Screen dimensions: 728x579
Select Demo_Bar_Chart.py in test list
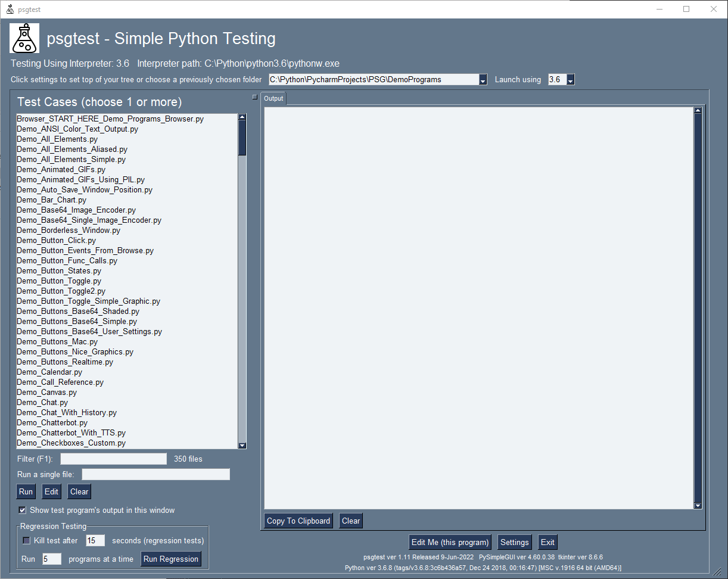[51, 200]
